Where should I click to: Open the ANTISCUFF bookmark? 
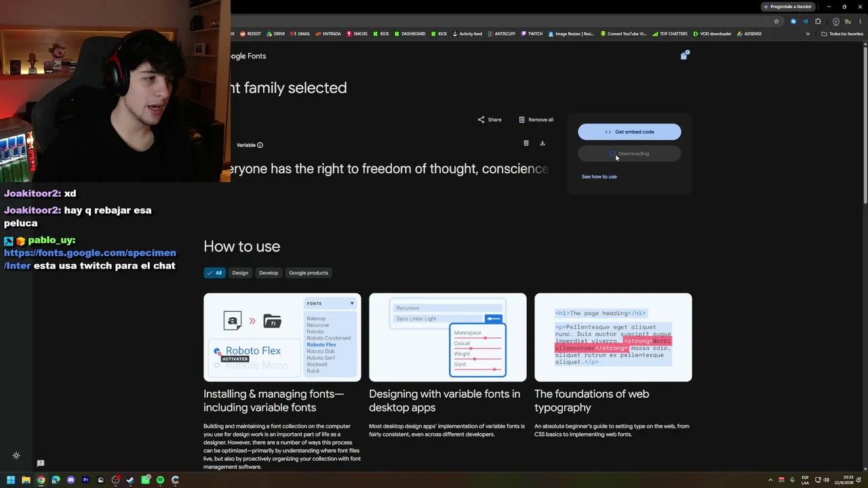(502, 34)
